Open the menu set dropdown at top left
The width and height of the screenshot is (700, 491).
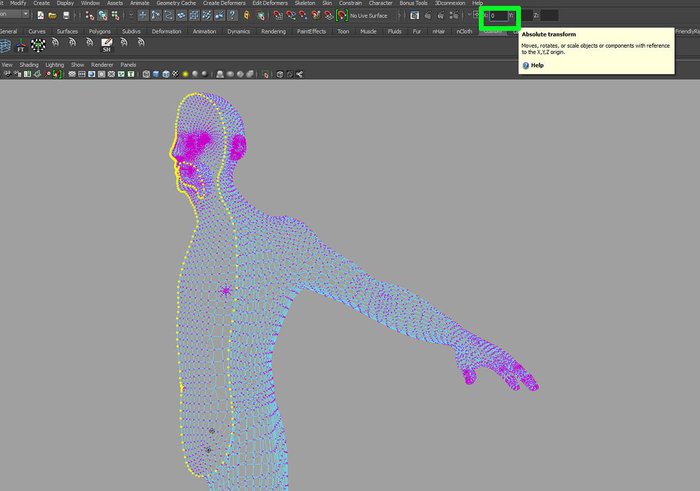pyautogui.click(x=14, y=15)
